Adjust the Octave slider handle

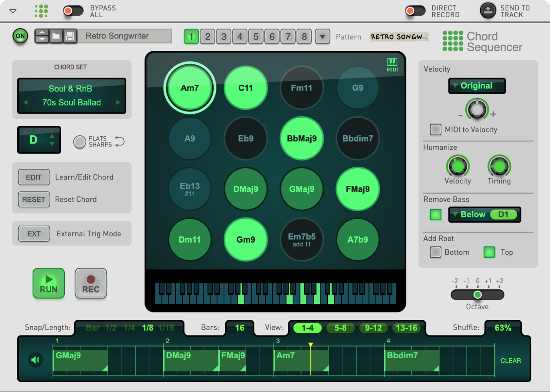click(477, 295)
